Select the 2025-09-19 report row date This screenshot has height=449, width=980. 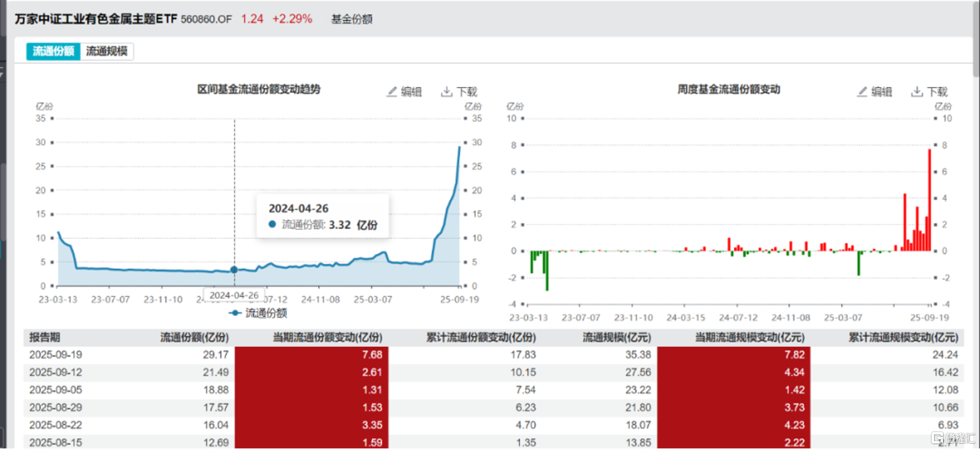click(56, 355)
